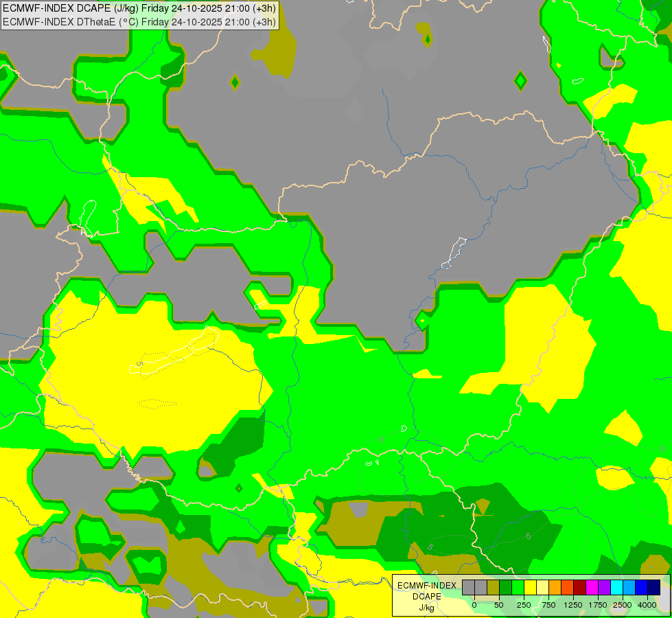This screenshot has height=618, width=672.
Task: Click the dark green legend swatch
Action: [506, 588]
